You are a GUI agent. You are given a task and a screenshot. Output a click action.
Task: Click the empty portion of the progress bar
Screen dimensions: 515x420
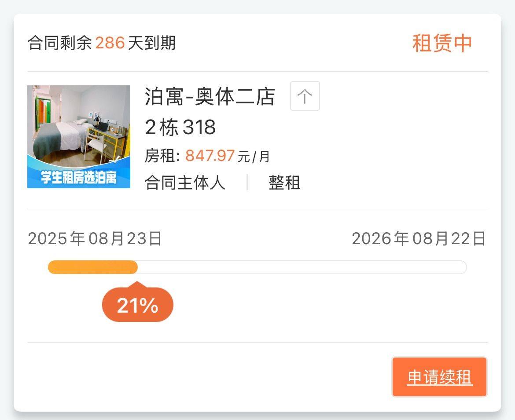pos(302,267)
